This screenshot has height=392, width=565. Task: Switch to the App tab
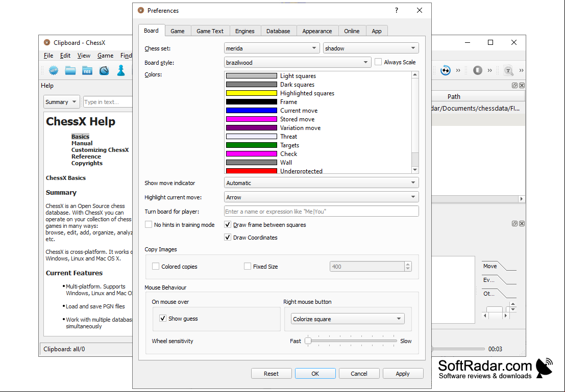377,31
